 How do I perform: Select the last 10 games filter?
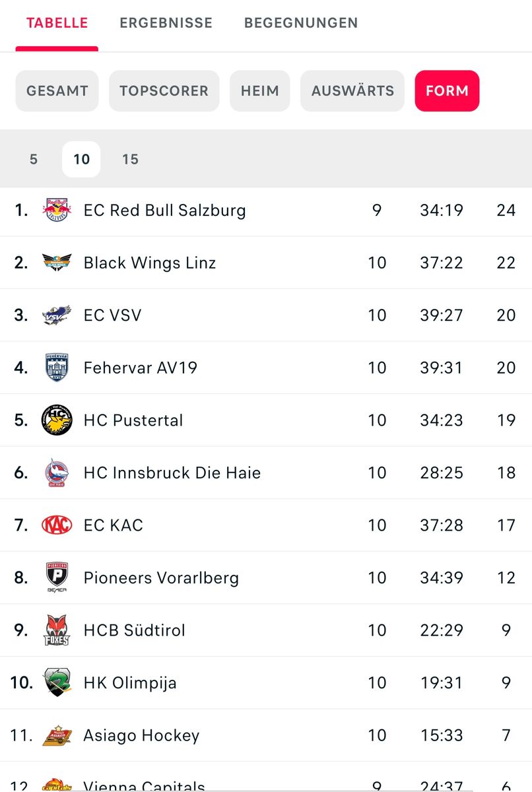pos(81,159)
